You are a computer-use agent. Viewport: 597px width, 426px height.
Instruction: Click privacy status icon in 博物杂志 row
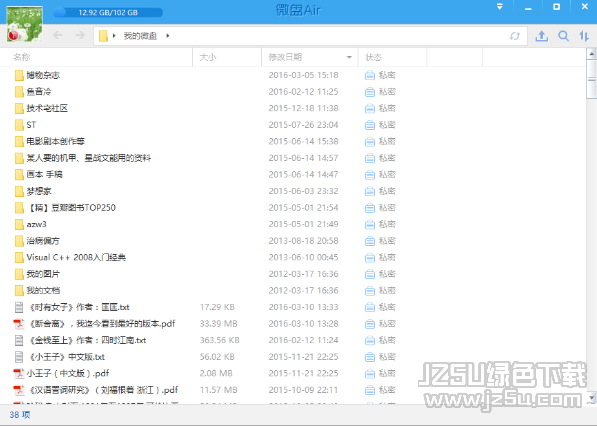(370, 75)
